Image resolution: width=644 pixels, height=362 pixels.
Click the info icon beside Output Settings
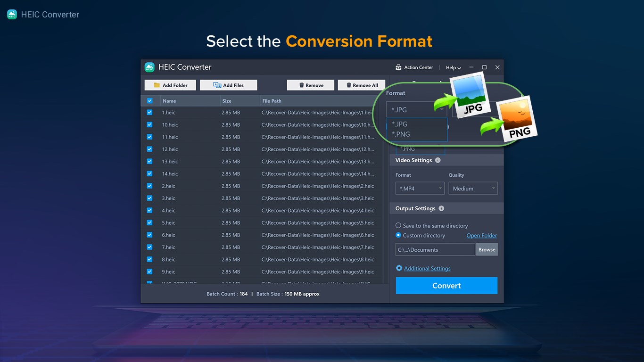(441, 208)
